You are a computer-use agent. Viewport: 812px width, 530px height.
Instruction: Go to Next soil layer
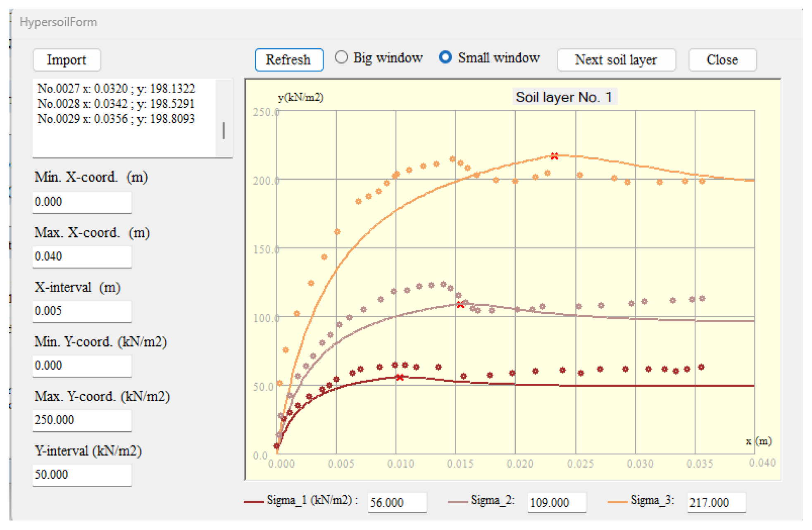pos(616,60)
